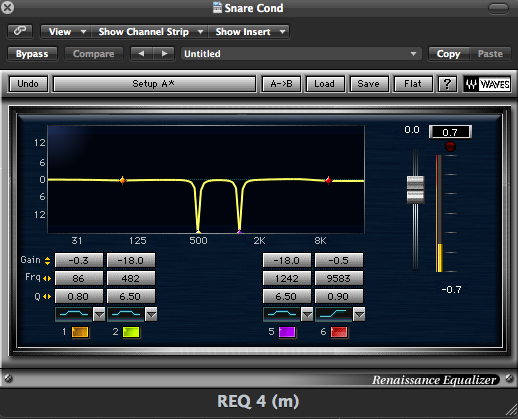Open the Show Channel Strip menu
Image resolution: width=518 pixels, height=419 pixels.
pyautogui.click(x=150, y=32)
